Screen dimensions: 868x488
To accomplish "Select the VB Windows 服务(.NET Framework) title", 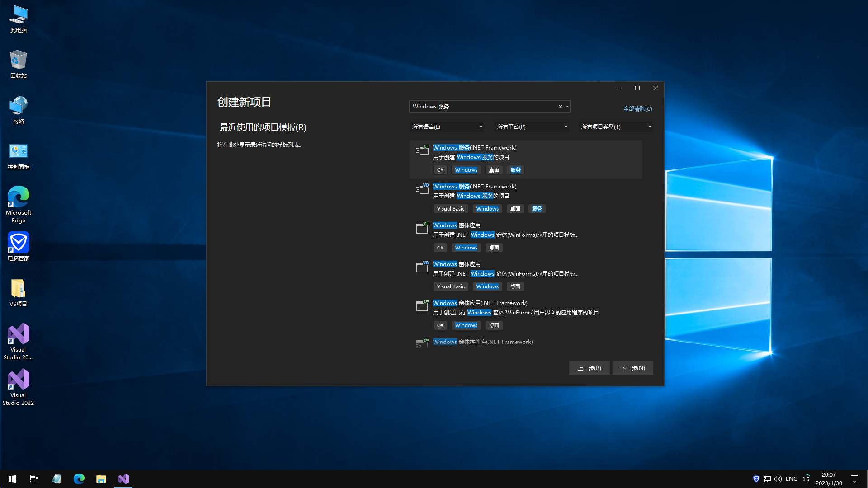I will (475, 187).
